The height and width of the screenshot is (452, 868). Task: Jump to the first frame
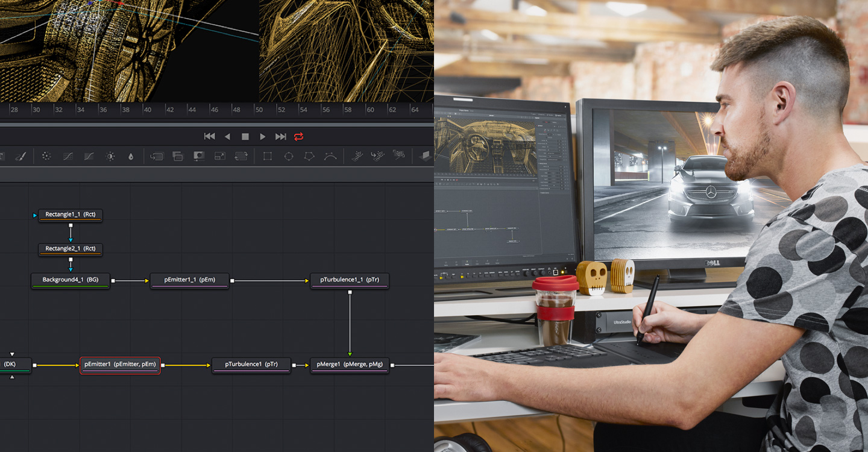(x=209, y=137)
